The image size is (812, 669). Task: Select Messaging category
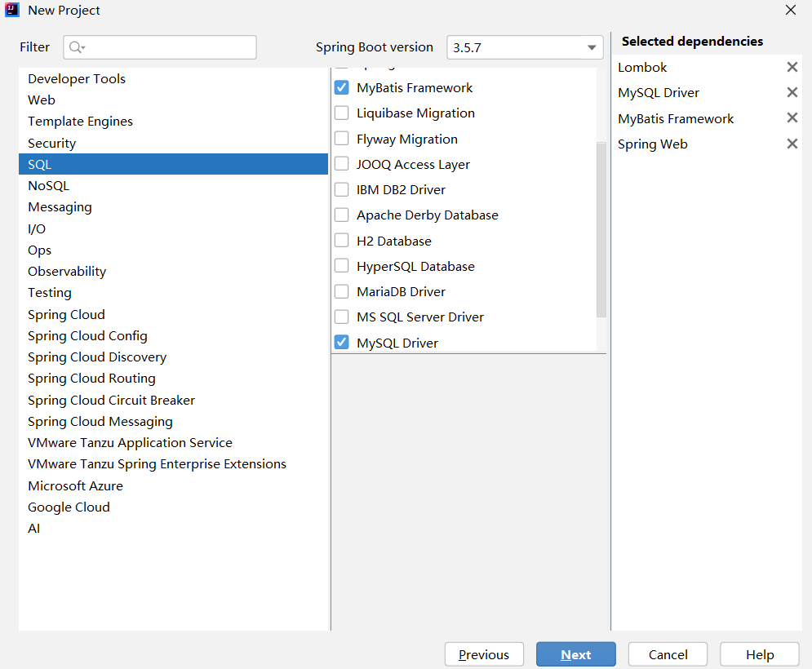point(173,207)
